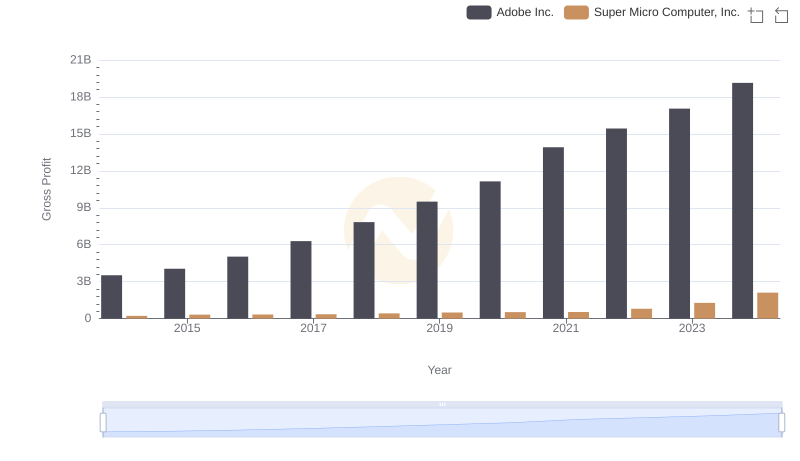The height and width of the screenshot is (461, 800).
Task: Click the Adobe bar for 2023
Action: 680,214
